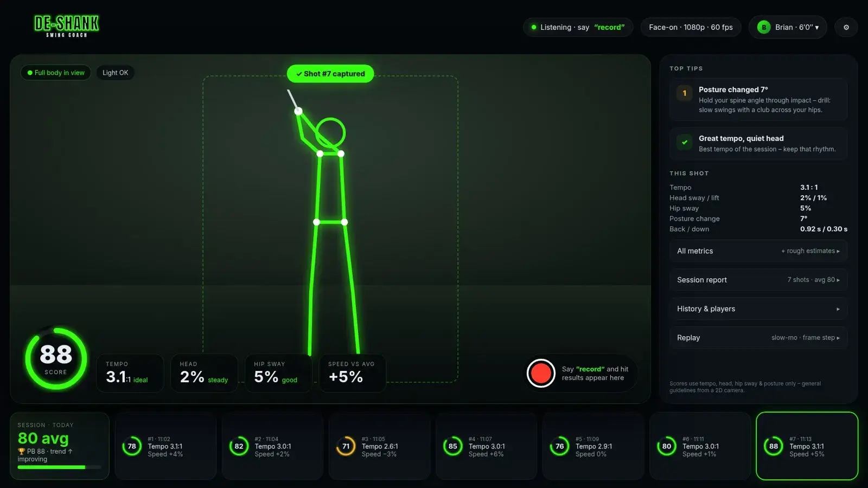Viewport: 868px width, 488px height.
Task: Open the Great tempo, quiet head tip
Action: click(758, 144)
